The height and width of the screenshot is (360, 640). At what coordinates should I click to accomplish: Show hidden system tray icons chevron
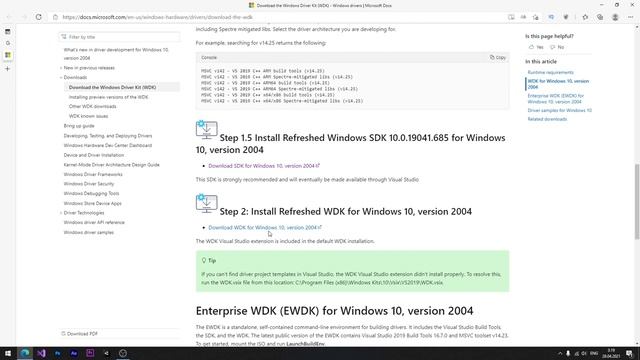coord(560,353)
